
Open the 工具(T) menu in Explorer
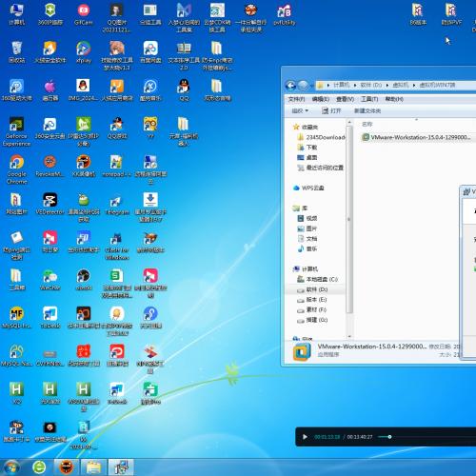(369, 99)
